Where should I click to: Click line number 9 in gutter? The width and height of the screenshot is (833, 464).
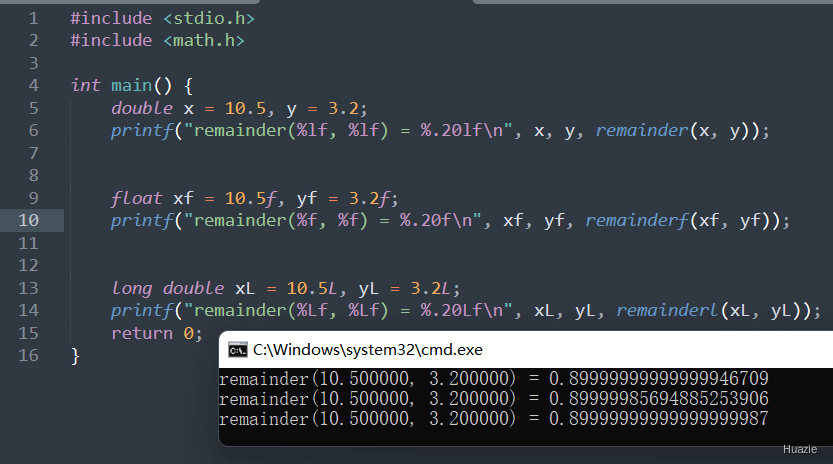[x=33, y=198]
